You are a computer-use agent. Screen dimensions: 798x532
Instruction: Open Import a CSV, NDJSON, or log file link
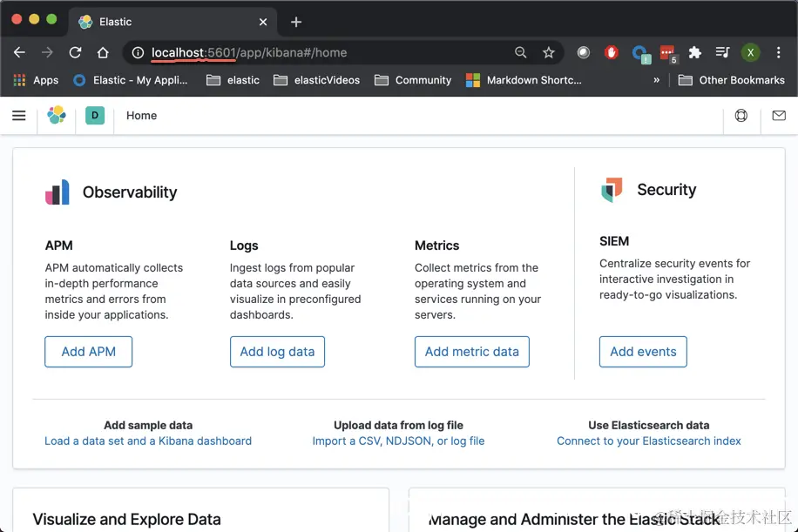click(398, 441)
